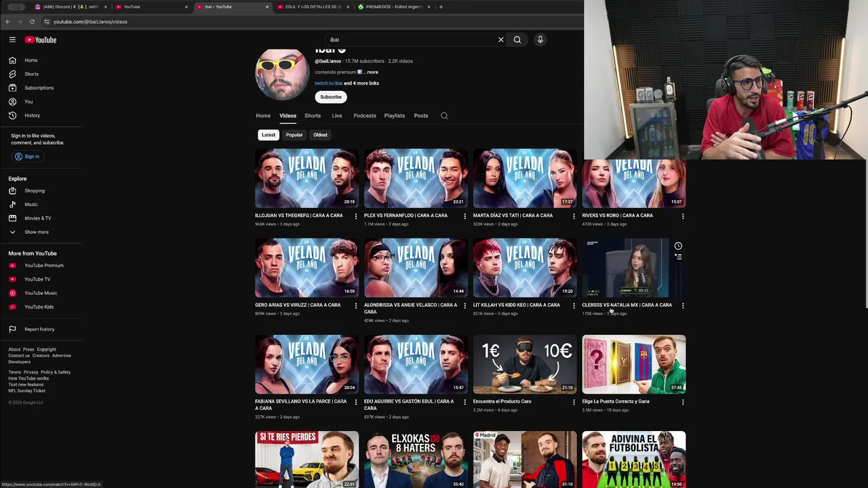Switch to the channel Shorts tab
868x488 pixels.
(313, 116)
